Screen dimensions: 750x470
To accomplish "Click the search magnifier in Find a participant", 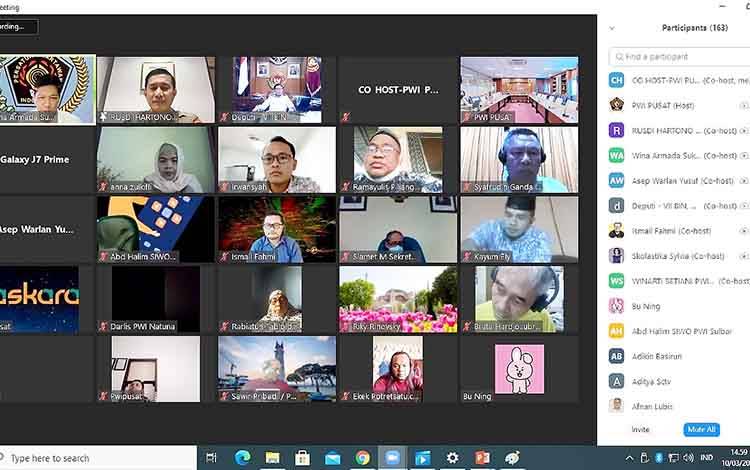I will (x=619, y=57).
